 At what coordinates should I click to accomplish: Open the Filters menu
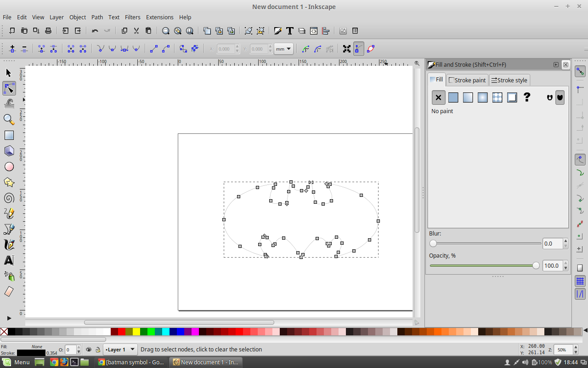click(x=132, y=17)
